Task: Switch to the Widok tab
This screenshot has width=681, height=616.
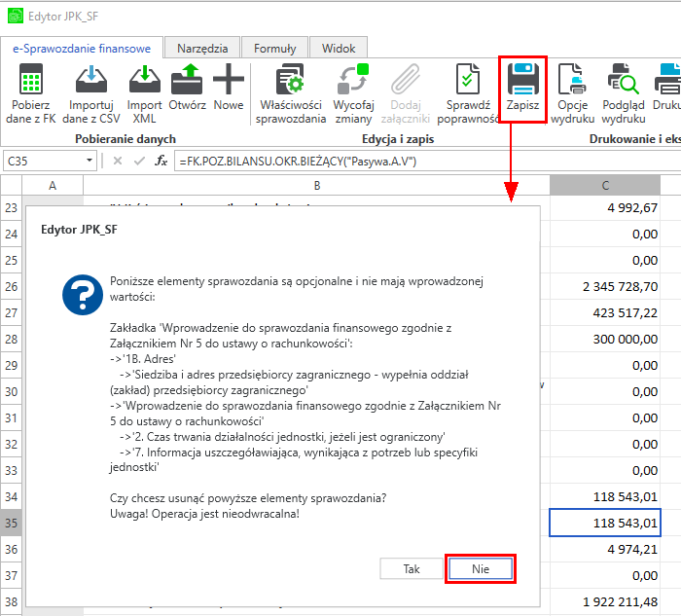Action: pos(339,48)
